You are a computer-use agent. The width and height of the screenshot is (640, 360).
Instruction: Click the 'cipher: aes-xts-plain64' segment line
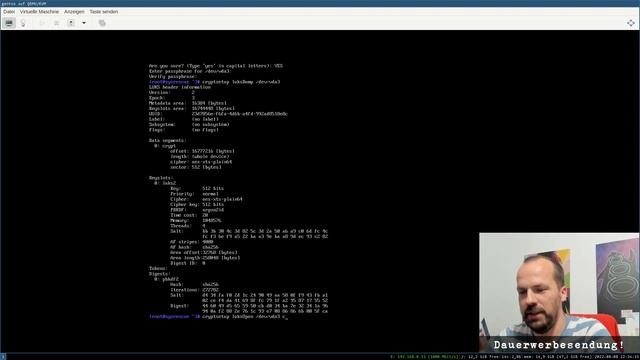(x=201, y=162)
